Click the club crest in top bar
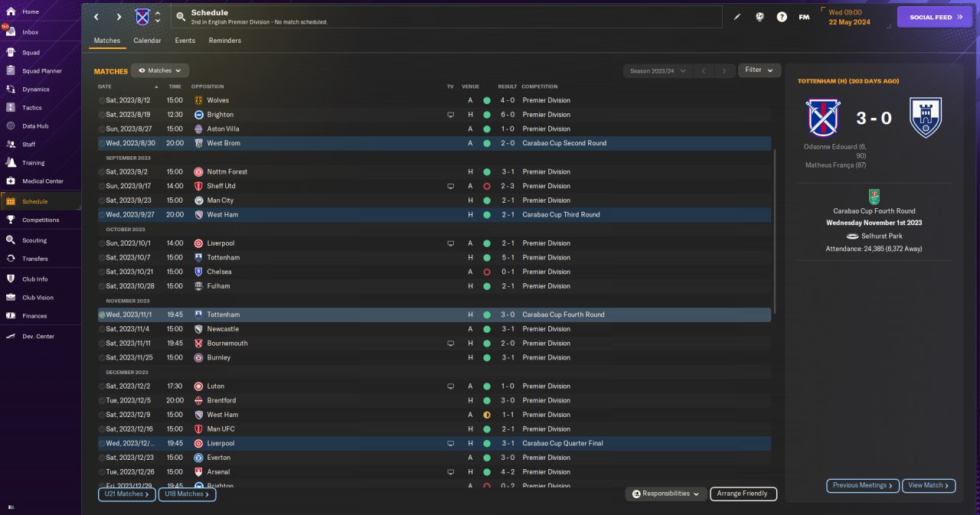The image size is (980, 515). 142,17
